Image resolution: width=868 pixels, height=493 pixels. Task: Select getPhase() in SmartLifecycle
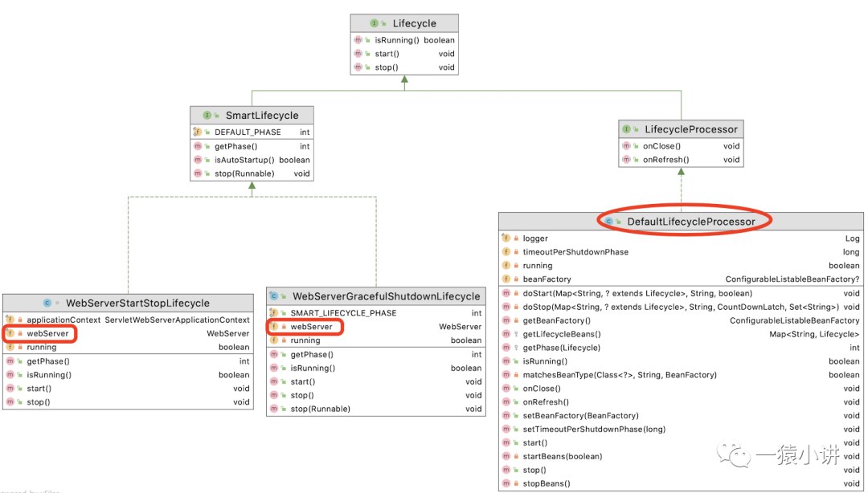tap(252, 146)
